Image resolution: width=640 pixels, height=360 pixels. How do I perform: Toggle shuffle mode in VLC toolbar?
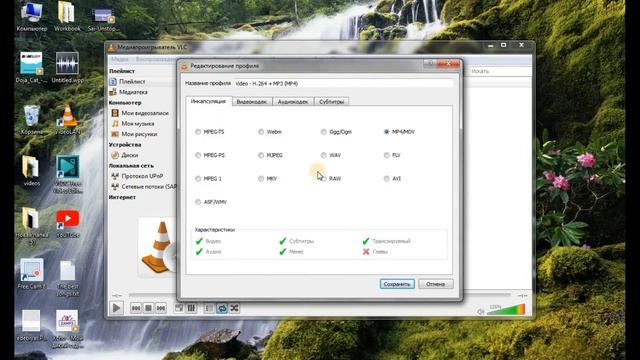pos(234,308)
